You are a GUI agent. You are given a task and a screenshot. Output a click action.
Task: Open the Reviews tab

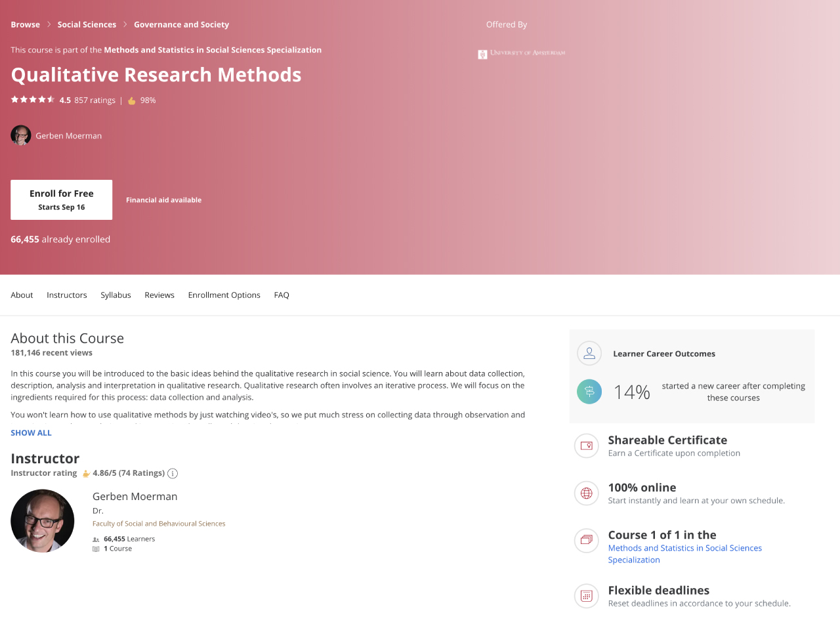pyautogui.click(x=159, y=295)
